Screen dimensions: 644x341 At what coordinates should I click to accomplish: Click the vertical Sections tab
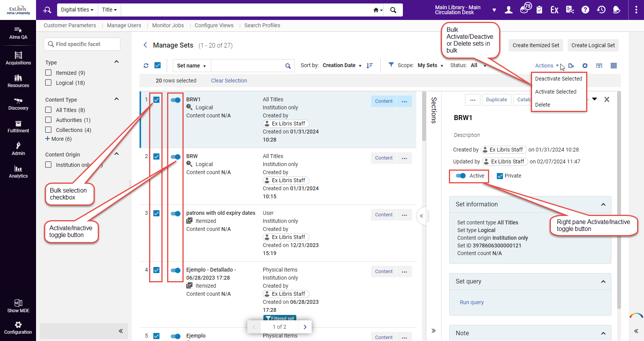434,110
